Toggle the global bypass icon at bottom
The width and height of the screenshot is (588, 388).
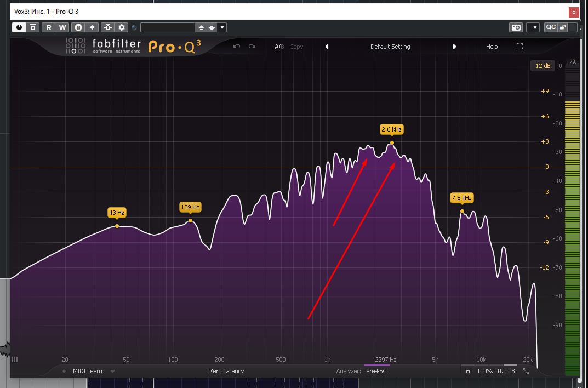point(467,371)
